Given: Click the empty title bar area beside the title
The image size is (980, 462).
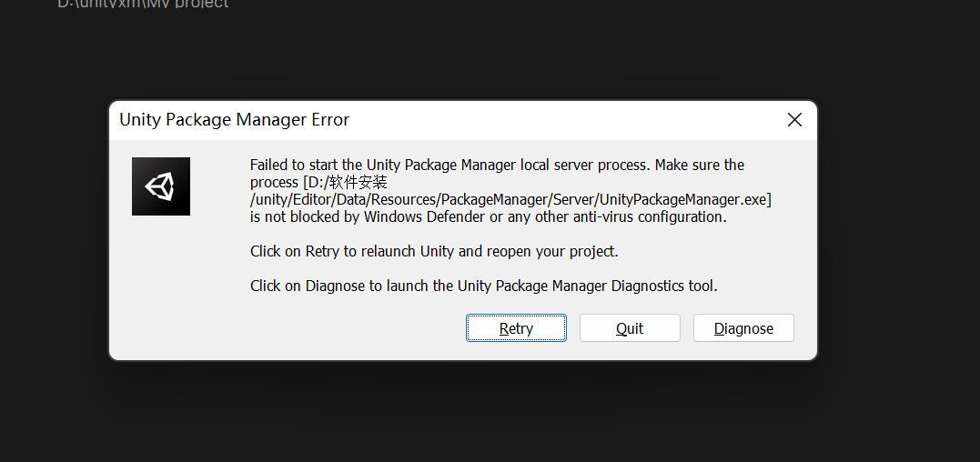Looking at the screenshot, I should tap(562, 120).
